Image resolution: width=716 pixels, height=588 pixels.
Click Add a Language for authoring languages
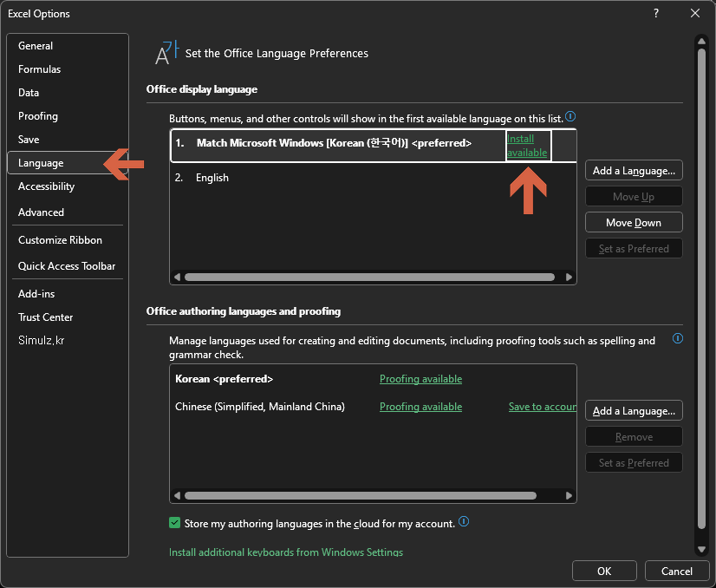tap(634, 411)
